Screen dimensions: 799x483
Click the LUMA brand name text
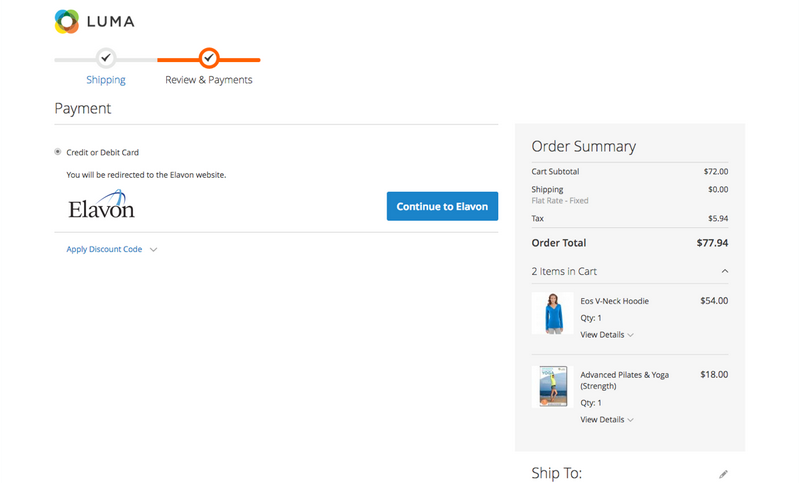(x=111, y=21)
